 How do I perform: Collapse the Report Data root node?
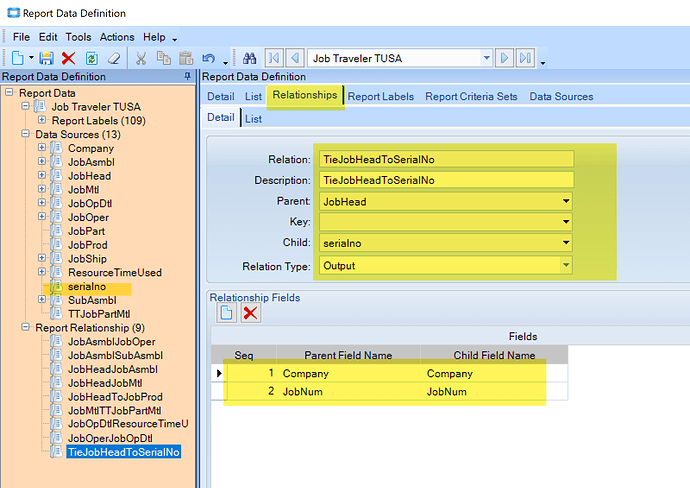point(9,92)
